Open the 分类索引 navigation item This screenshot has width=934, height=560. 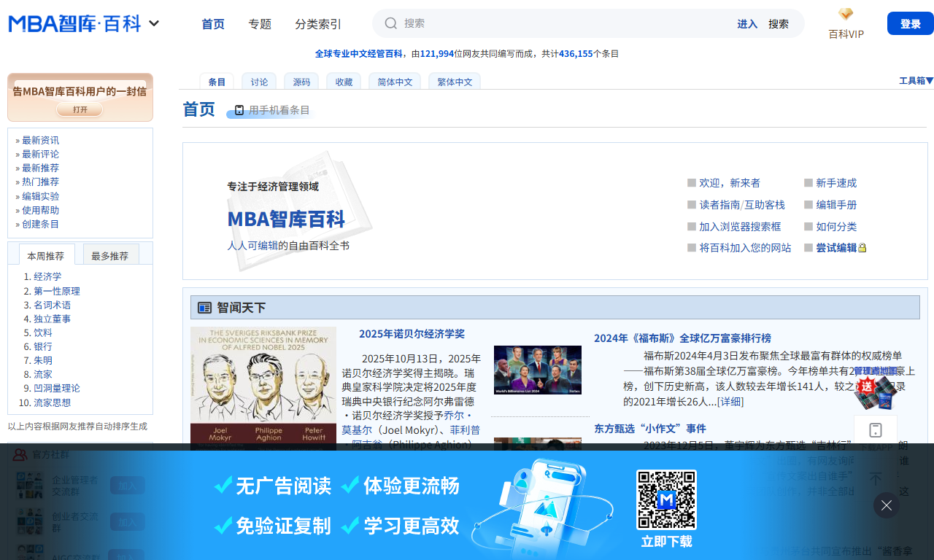[x=318, y=24]
